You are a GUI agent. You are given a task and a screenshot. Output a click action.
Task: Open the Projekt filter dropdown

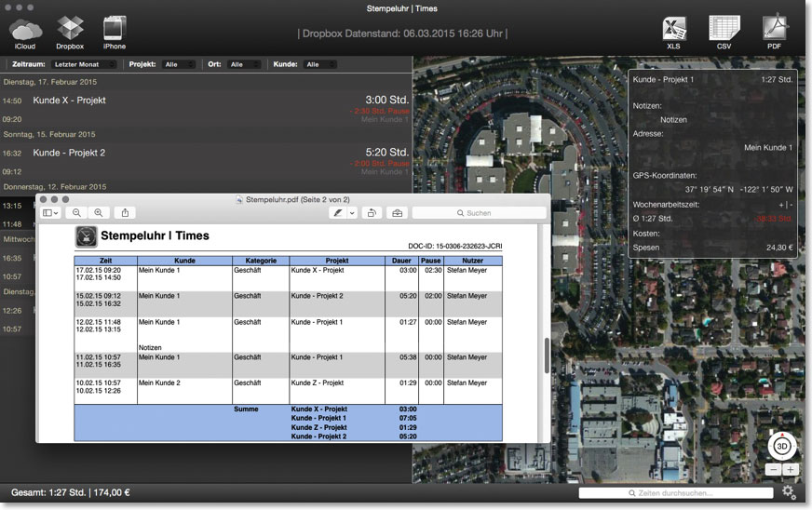tap(179, 64)
